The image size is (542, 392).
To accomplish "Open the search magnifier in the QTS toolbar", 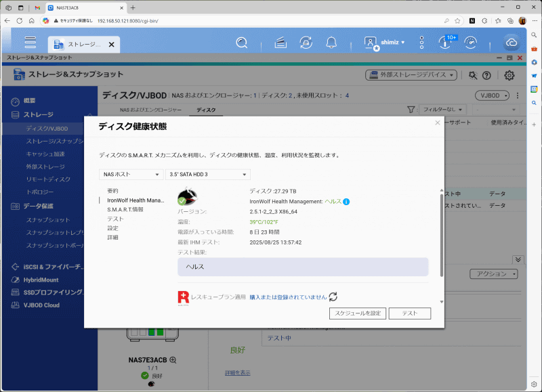I will [x=242, y=42].
